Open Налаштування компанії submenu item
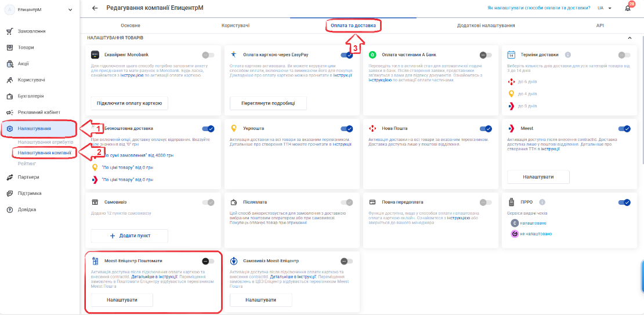 pyautogui.click(x=44, y=153)
